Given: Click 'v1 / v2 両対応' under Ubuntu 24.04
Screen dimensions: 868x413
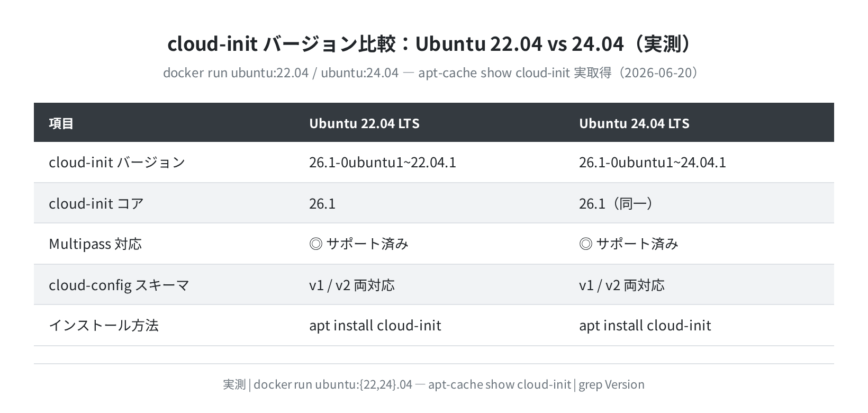Looking at the screenshot, I should pos(622,285).
